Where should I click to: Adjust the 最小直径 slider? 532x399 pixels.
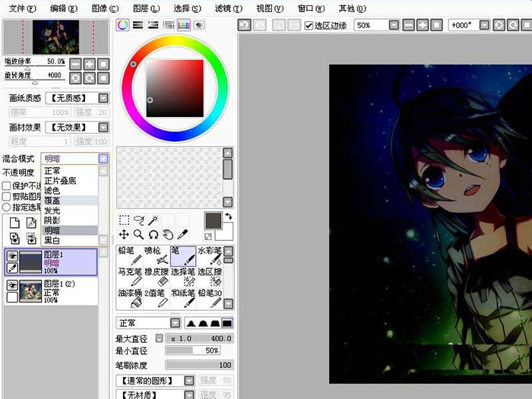pos(193,350)
